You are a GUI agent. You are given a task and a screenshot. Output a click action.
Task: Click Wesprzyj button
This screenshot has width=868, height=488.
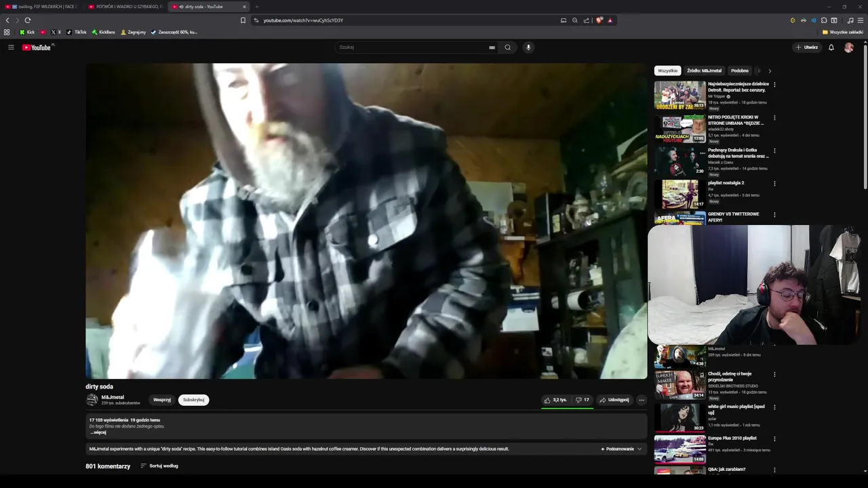[x=162, y=400]
